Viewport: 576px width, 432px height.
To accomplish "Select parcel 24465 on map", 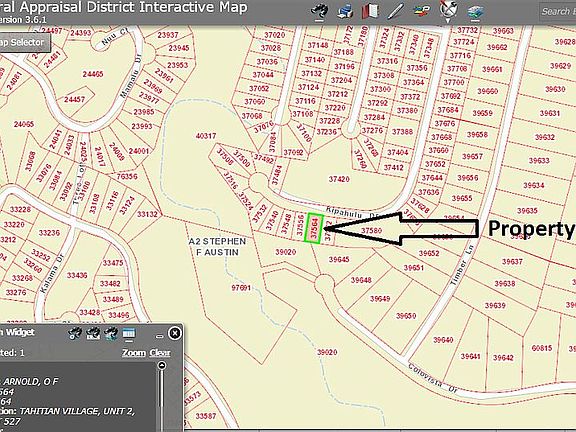I will [93, 74].
